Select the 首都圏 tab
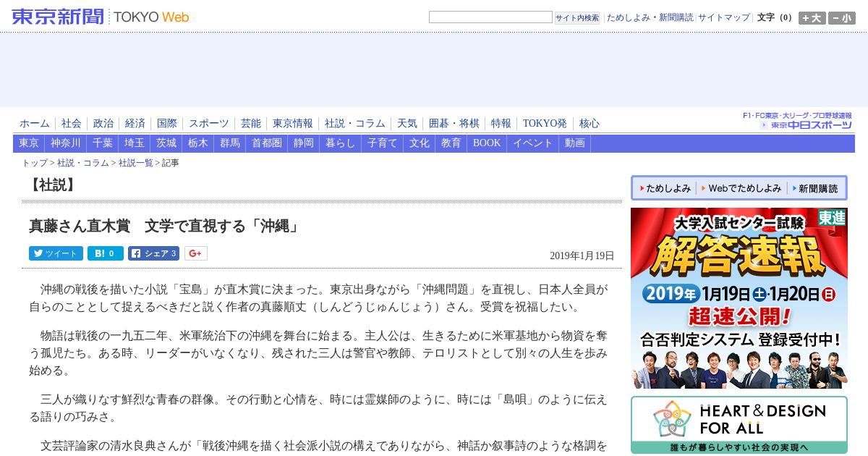Image resolution: width=868 pixels, height=456 pixels. click(267, 143)
